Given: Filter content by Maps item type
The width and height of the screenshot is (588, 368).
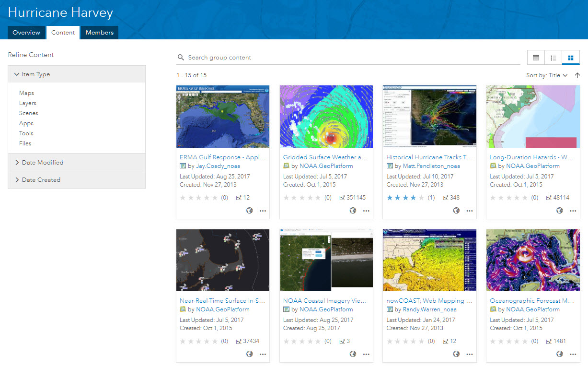Looking at the screenshot, I should tap(26, 93).
